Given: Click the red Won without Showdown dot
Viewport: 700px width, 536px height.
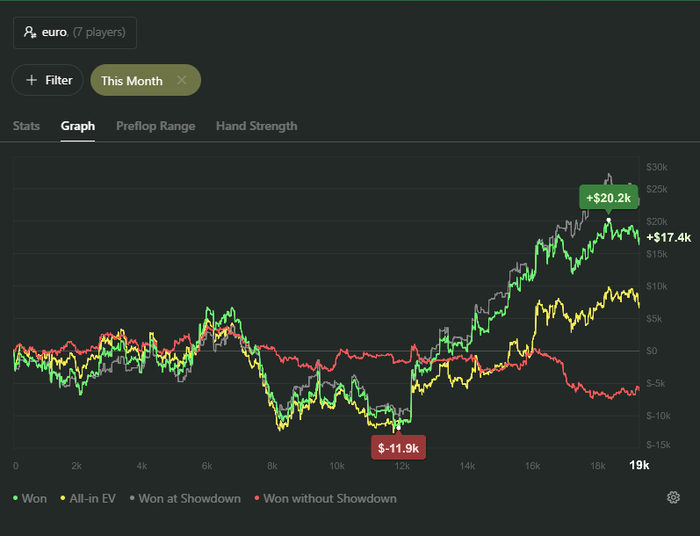Looking at the screenshot, I should pos(257,498).
